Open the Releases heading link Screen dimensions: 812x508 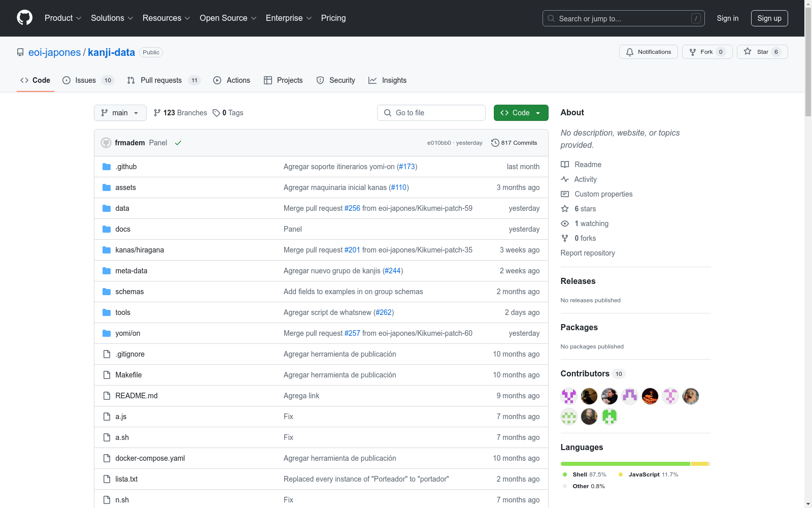click(578, 281)
